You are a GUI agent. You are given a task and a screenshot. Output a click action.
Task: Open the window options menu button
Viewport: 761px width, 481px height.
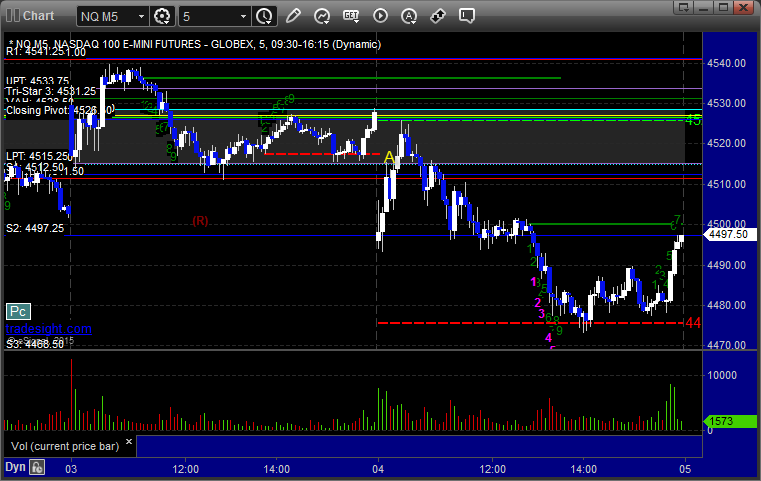click(683, 7)
